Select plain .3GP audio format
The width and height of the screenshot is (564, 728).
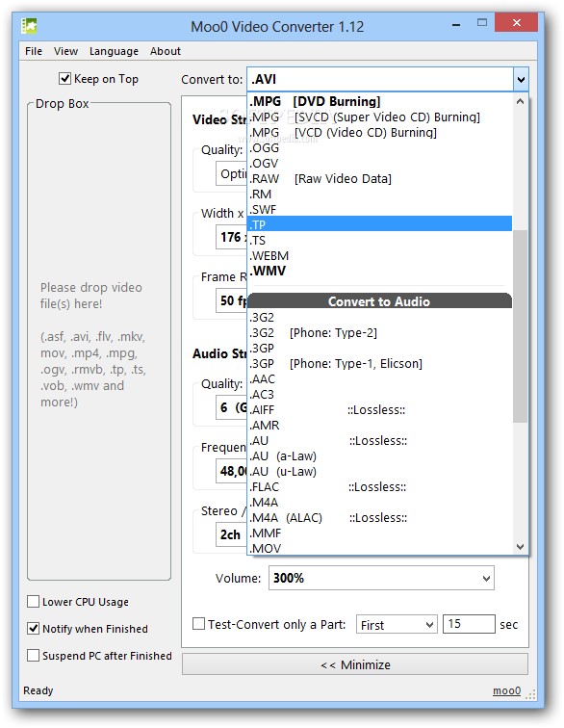(380, 349)
